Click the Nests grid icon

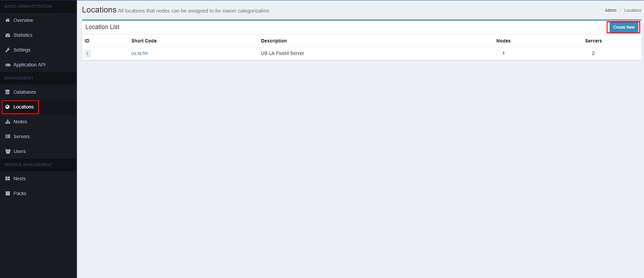coord(7,178)
